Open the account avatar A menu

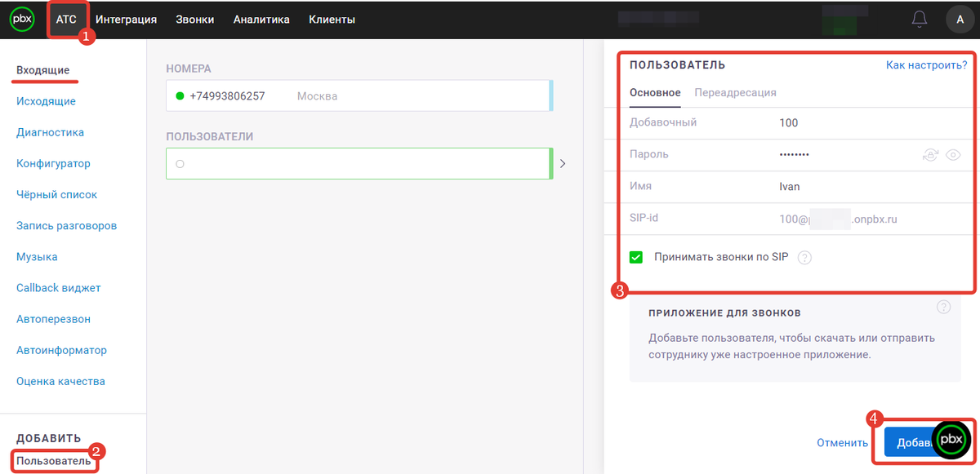pos(960,20)
